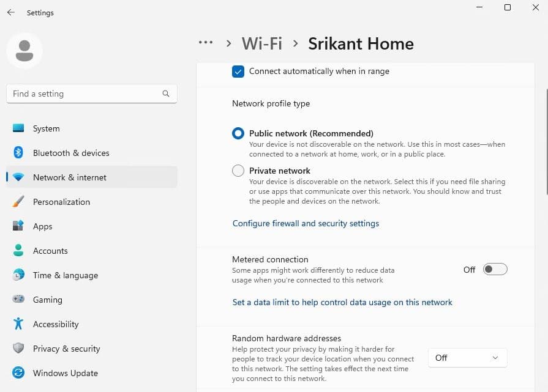Click the System monitor icon in sidebar
Viewport: 548px width, 392px height.
point(18,128)
